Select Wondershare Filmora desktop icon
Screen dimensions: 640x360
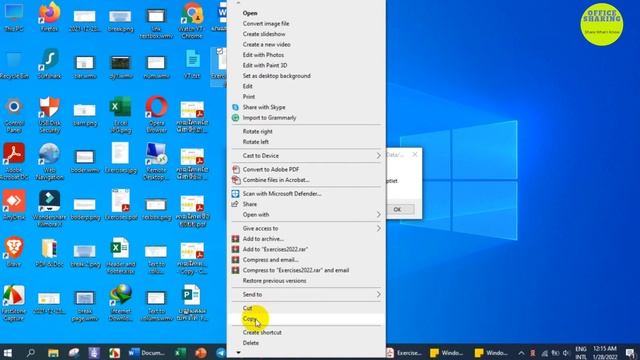tap(49, 209)
